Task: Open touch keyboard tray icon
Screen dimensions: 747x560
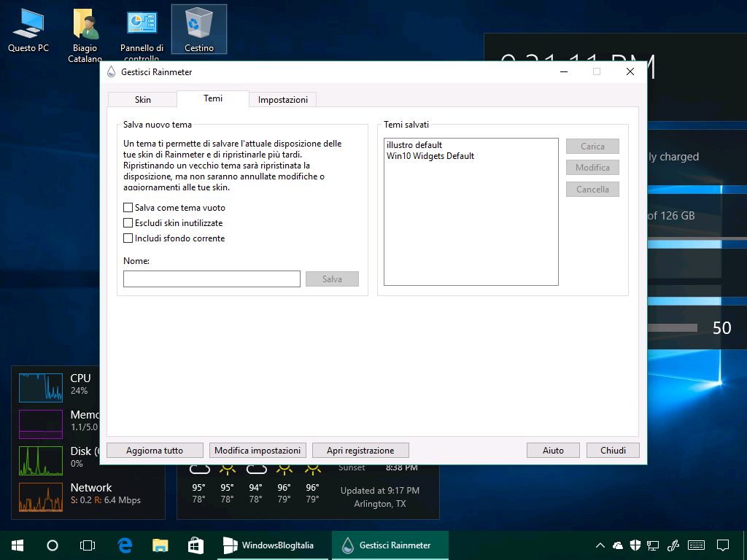Action: tap(697, 545)
